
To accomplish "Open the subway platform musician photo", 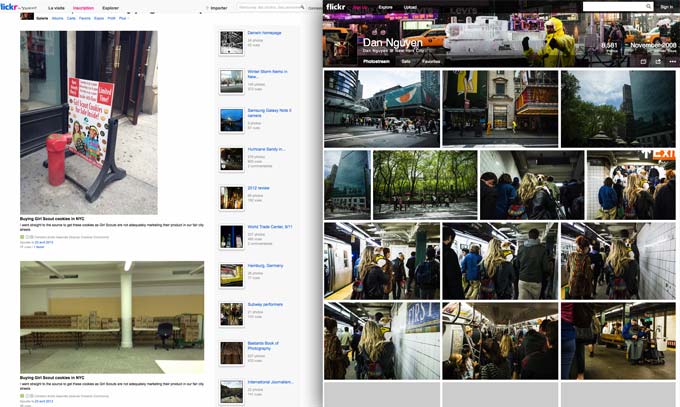I will (618, 341).
